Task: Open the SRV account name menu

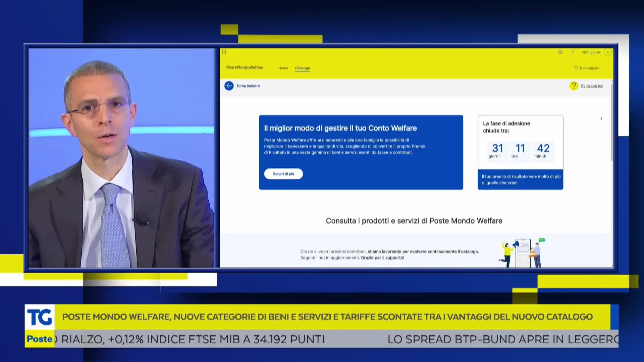Action: pyautogui.click(x=591, y=52)
